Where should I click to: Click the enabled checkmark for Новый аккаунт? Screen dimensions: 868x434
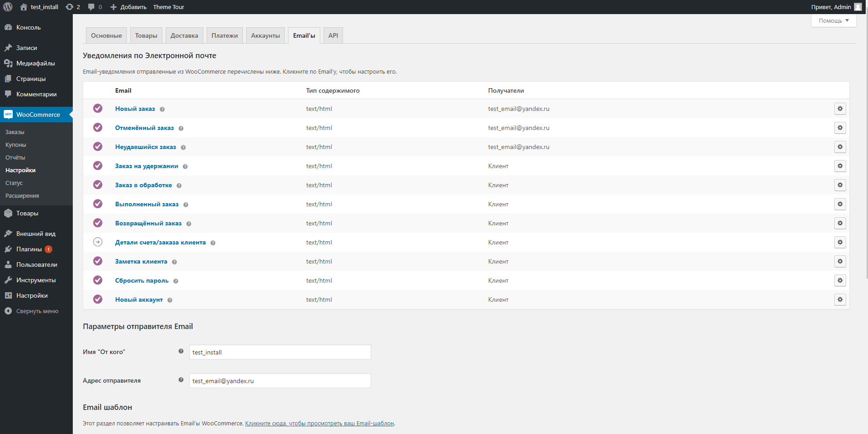[98, 299]
